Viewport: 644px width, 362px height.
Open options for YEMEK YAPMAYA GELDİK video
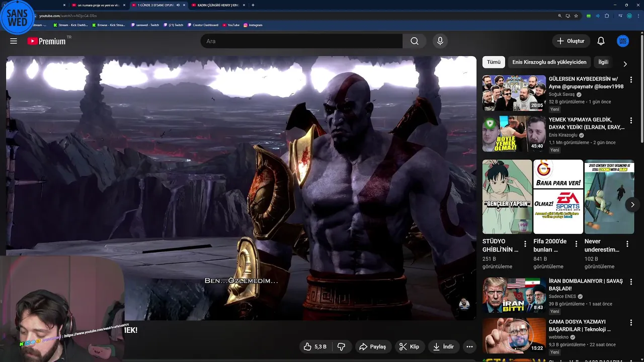tap(631, 121)
